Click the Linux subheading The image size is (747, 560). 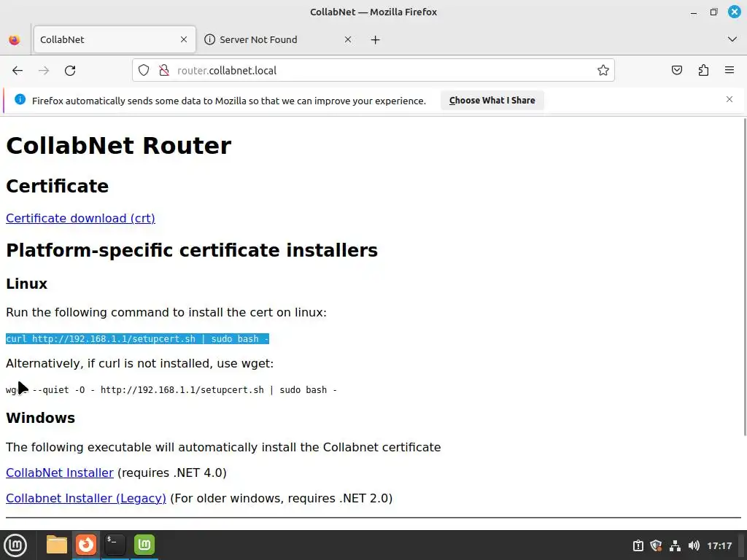tap(27, 284)
